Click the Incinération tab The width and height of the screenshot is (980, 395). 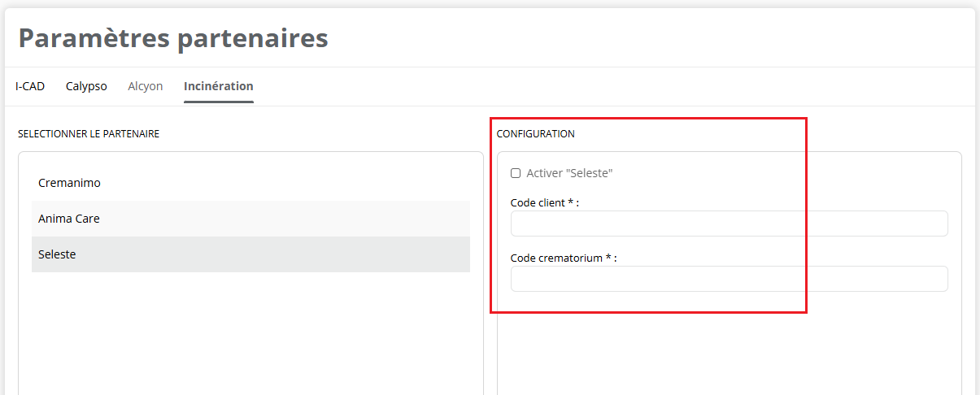pyautogui.click(x=218, y=86)
